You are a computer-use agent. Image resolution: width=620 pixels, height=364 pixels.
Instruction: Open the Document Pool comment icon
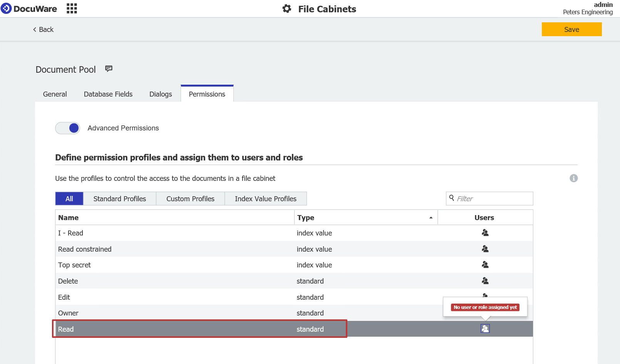click(109, 69)
